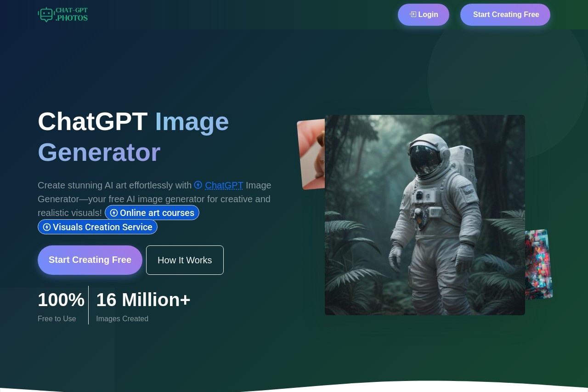Open the underlined ChatGPT link in the description
This screenshot has width=588, height=392.
pyautogui.click(x=224, y=185)
